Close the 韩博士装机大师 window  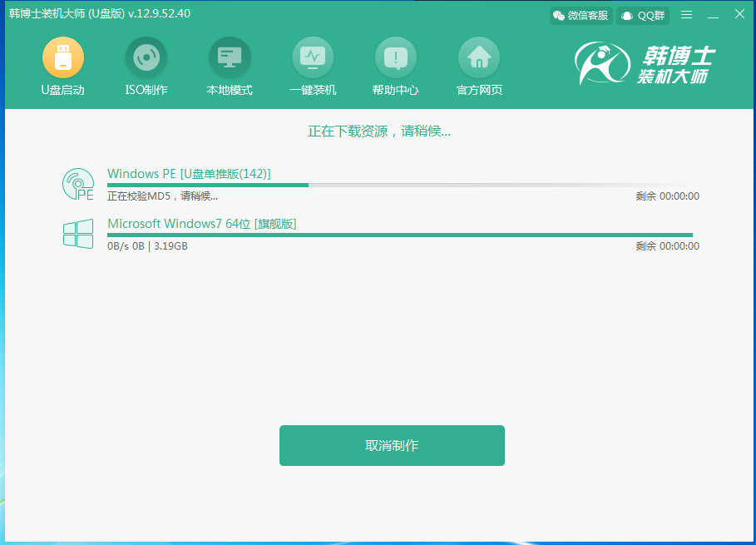pyautogui.click(x=739, y=15)
